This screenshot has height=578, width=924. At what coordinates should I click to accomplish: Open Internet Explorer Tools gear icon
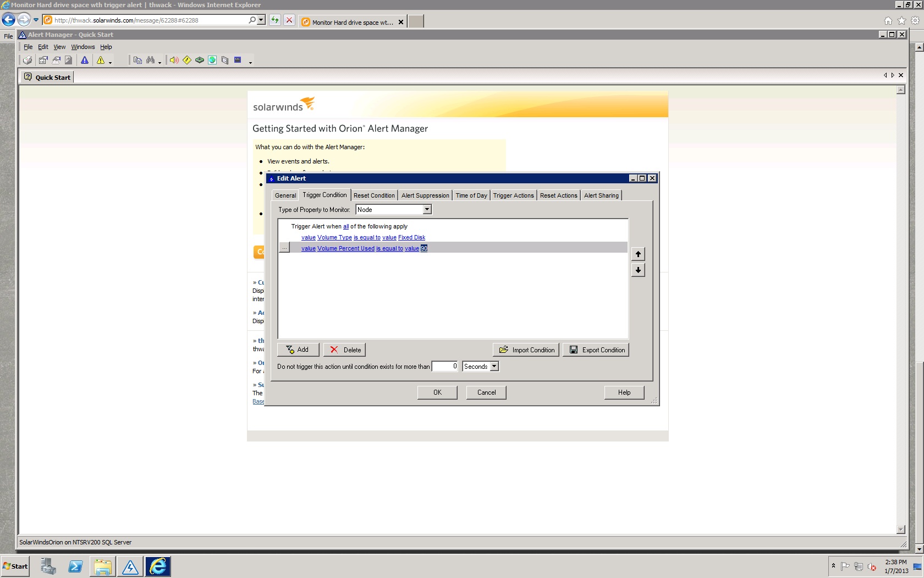click(915, 21)
